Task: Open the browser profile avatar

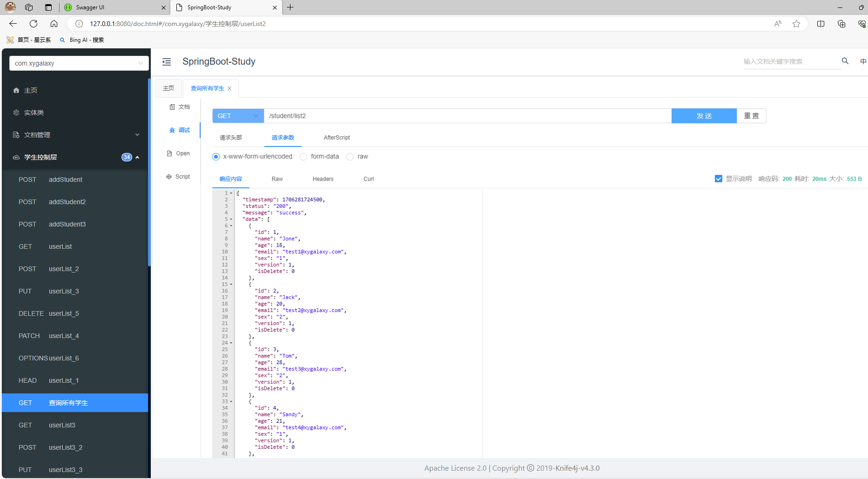Action: point(10,7)
